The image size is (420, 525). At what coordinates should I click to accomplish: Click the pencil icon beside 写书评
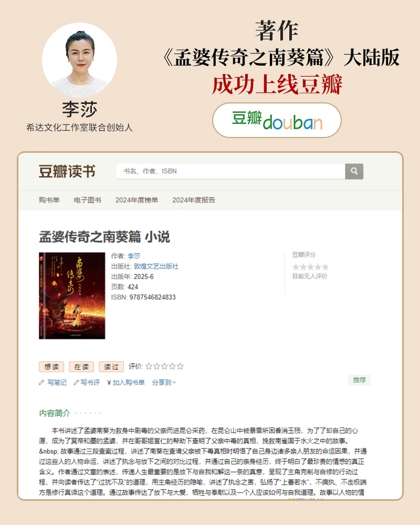point(76,382)
